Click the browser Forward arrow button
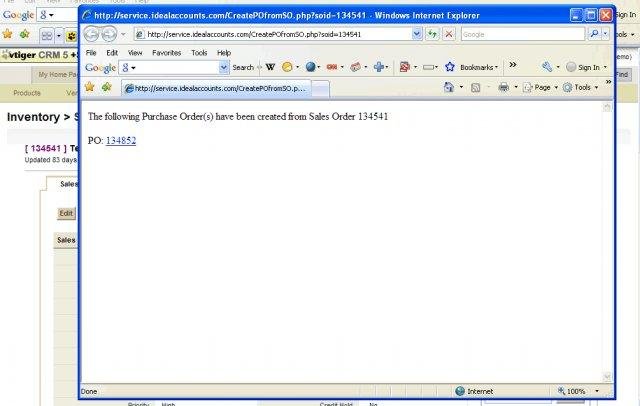Screen dimensions: 640x406 [x=109, y=34]
